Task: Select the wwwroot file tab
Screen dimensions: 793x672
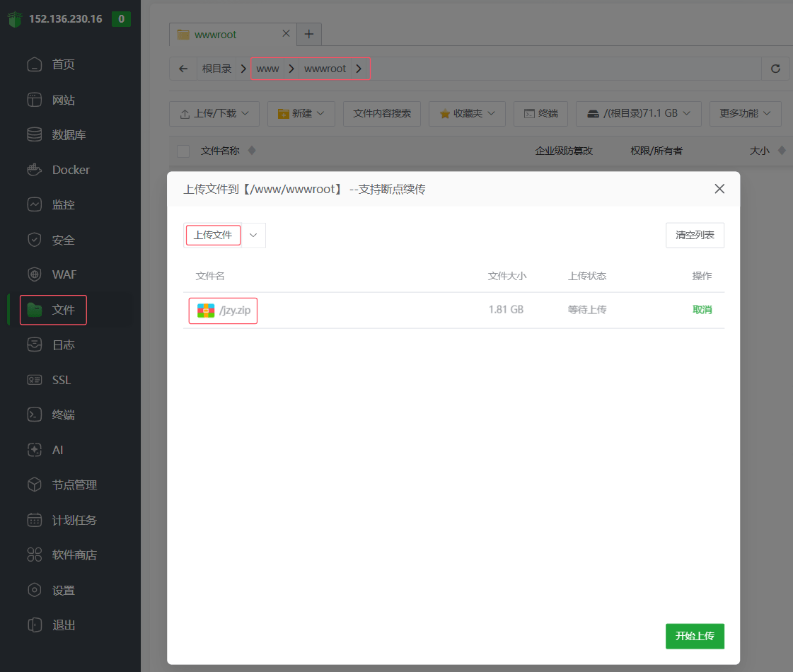Action: click(233, 35)
